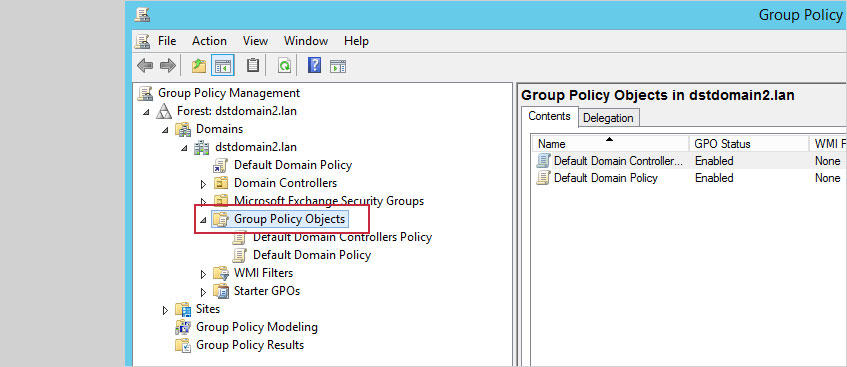
Task: Click the Domains node icon in tree
Action: [x=184, y=129]
